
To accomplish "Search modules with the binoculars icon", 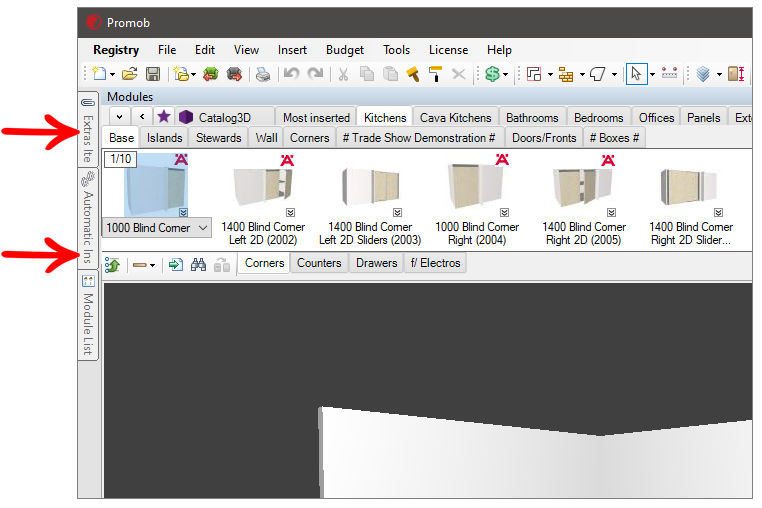I will 198,265.
